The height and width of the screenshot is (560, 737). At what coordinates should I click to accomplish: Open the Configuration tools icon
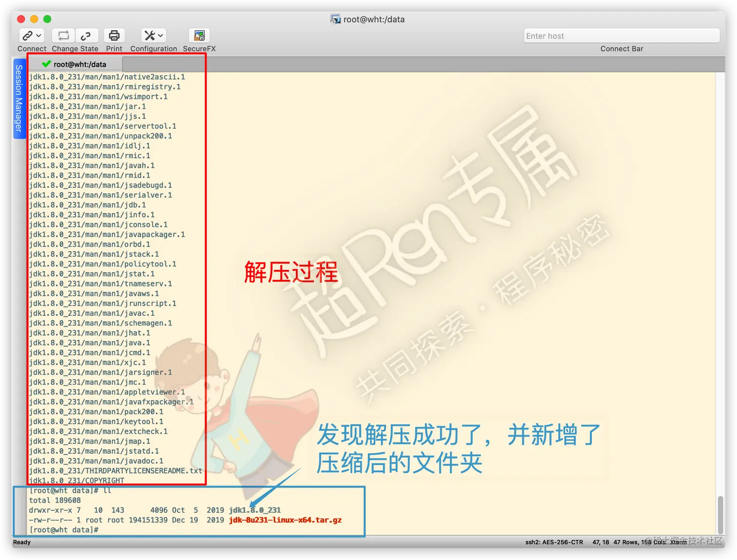pos(150,36)
